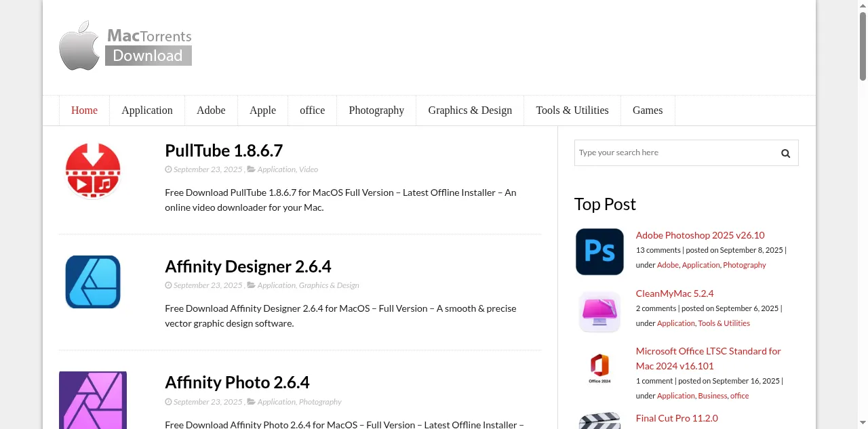Viewport: 868px width, 429px height.
Task: Click Application category under Affinity Photo post
Action: click(x=276, y=402)
